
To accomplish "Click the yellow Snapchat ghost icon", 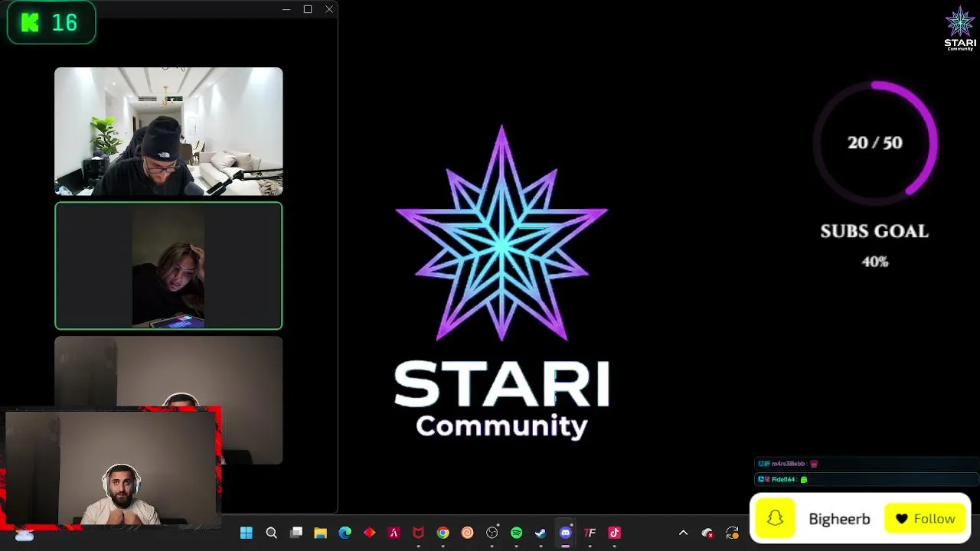I will point(776,519).
